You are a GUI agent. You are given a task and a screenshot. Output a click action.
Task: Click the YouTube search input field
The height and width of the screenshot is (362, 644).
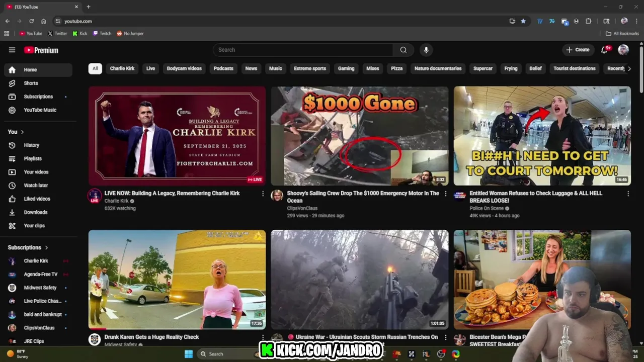click(x=303, y=50)
